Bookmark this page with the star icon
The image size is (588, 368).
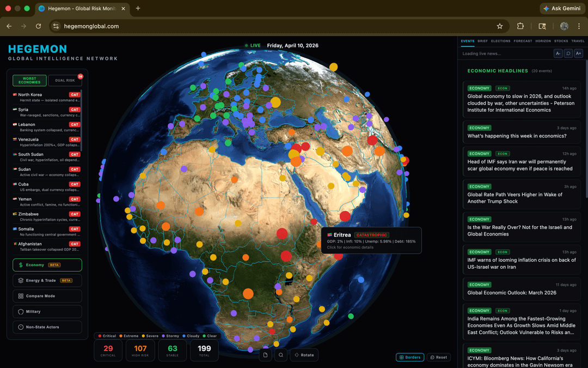[x=499, y=26]
